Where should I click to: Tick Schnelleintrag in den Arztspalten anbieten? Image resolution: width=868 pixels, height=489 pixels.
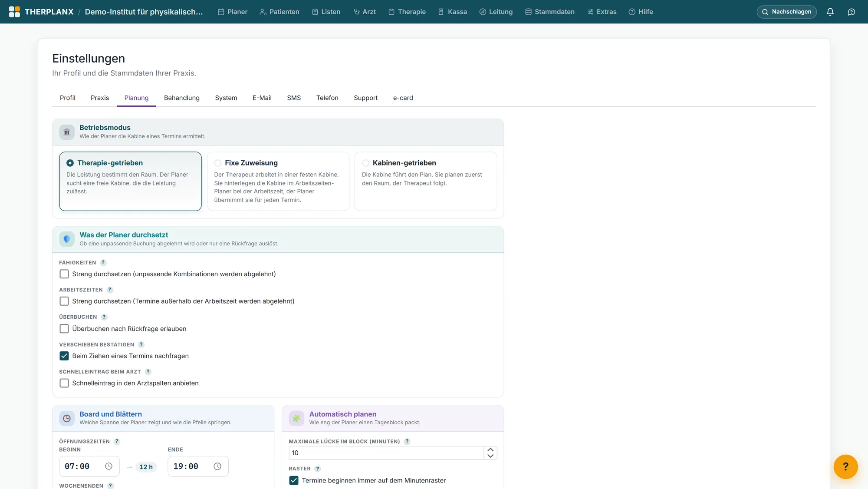click(64, 383)
